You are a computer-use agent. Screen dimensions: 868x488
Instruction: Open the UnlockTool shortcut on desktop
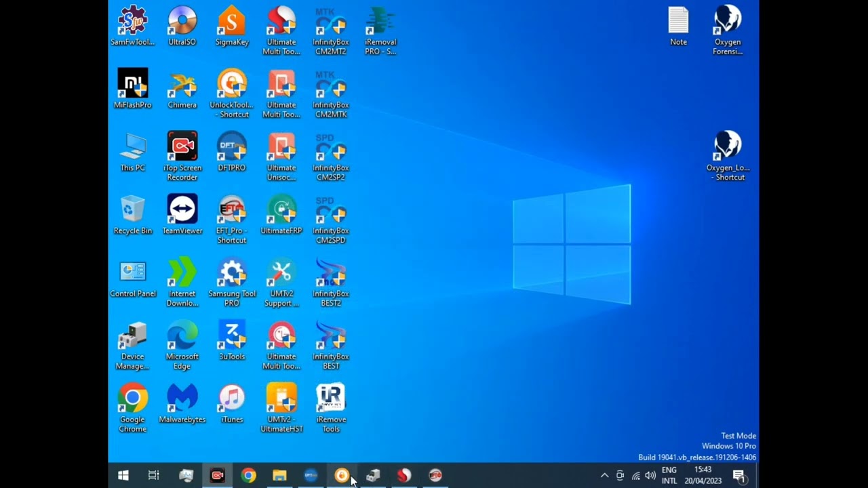tap(232, 94)
